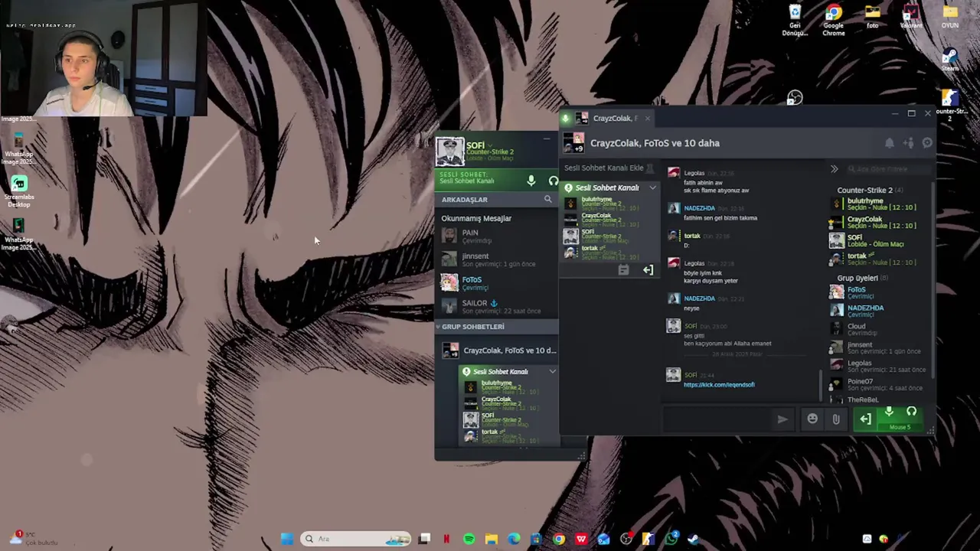
Task: Click the member list scrollbar
Action: click(933, 279)
